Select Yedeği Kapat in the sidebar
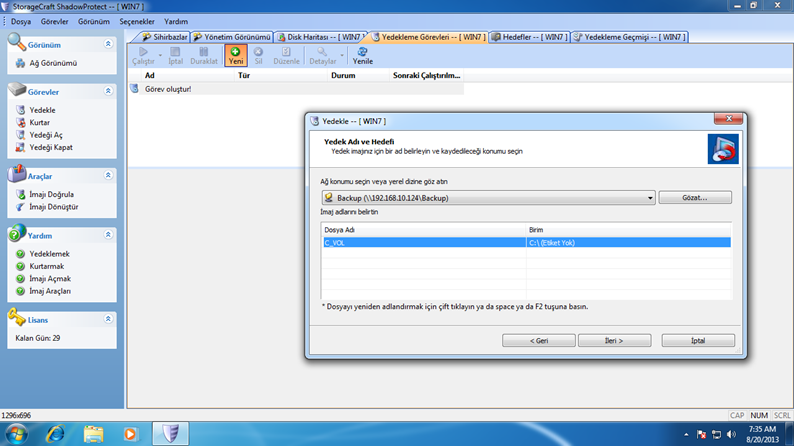This screenshot has width=794, height=446. (x=51, y=147)
